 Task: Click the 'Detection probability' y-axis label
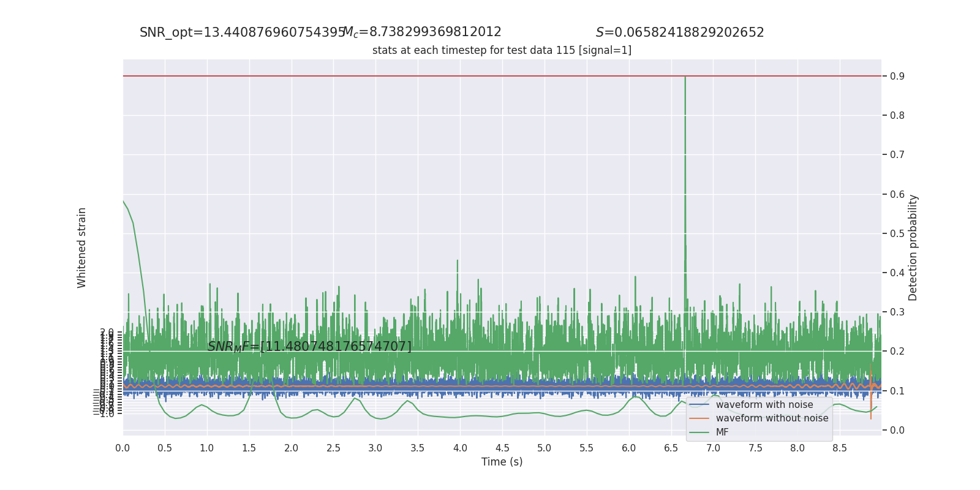click(913, 247)
